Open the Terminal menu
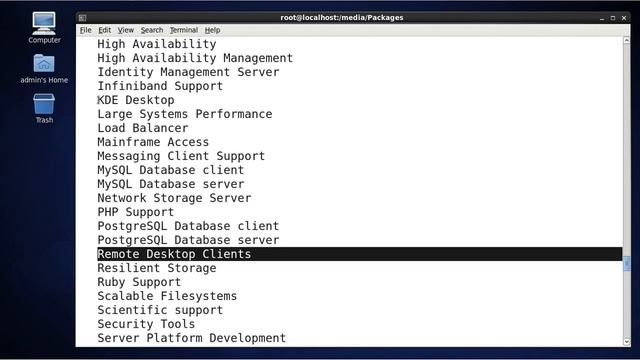 [184, 30]
